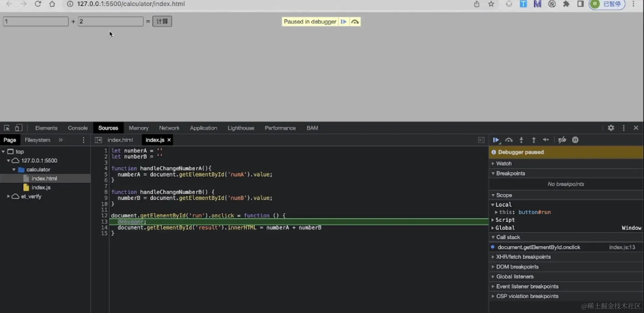Resume from the Paused in debugger overlay

click(343, 22)
